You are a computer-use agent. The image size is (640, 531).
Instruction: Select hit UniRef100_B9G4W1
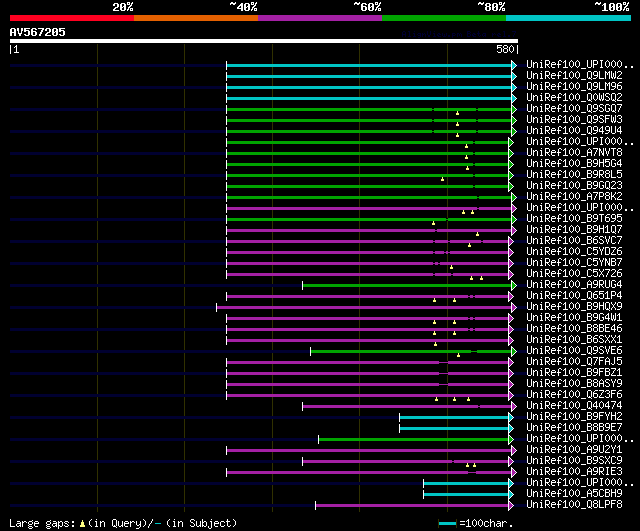[574, 318]
